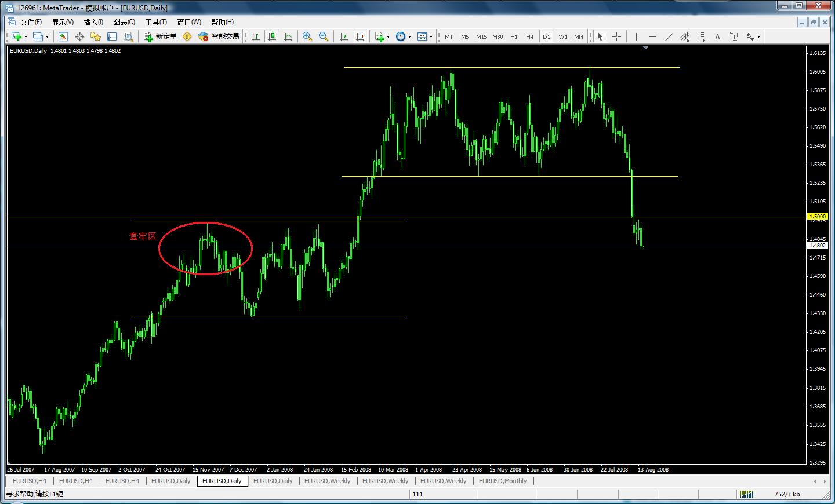Image resolution: width=835 pixels, height=504 pixels.
Task: Select the 套牢区 text label on chart
Action: pos(143,236)
